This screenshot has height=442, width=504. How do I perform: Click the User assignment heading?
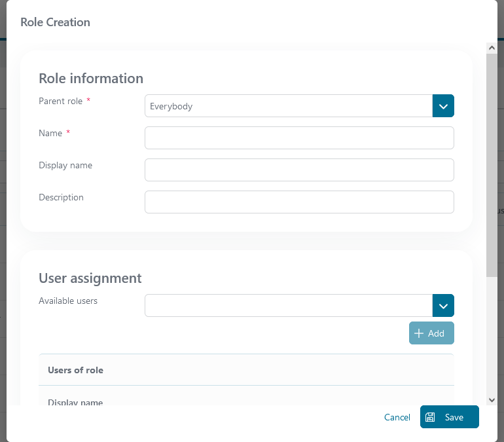click(x=90, y=278)
